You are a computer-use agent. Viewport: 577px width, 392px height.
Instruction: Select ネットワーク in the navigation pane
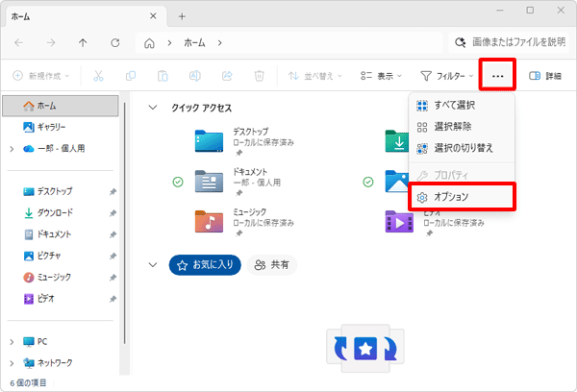coord(47,363)
